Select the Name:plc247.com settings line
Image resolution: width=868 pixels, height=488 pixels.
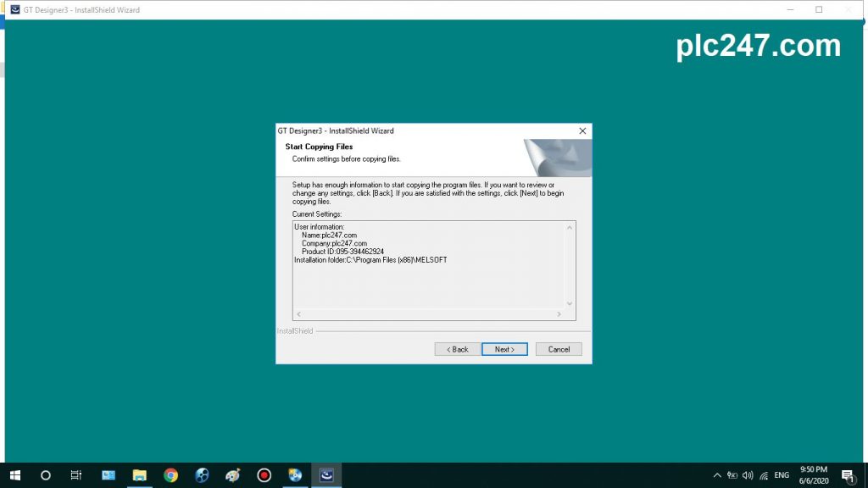[330, 236]
